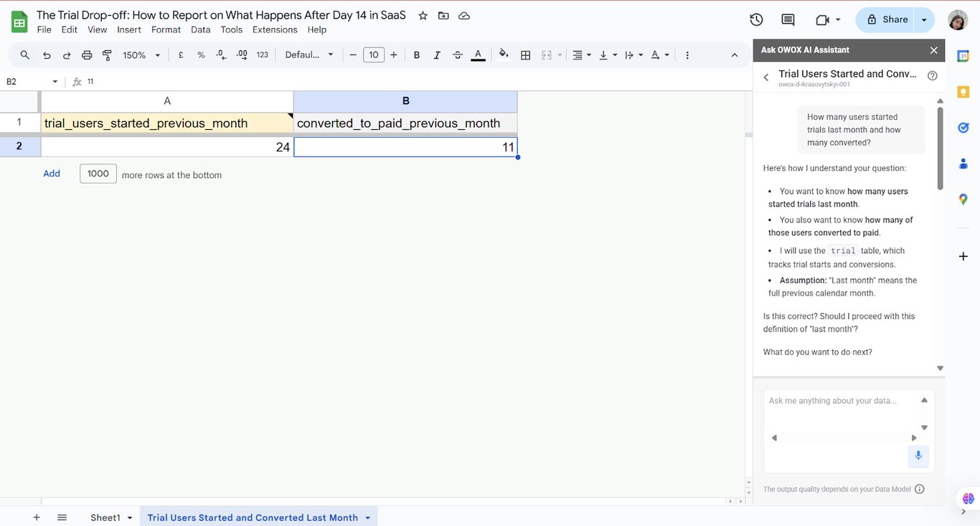Open number format 123 menu

[x=262, y=55]
